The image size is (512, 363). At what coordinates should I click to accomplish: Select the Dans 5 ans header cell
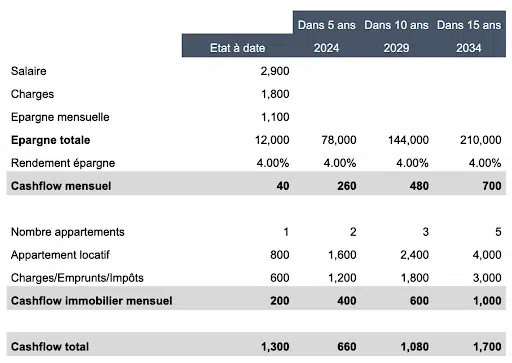[x=327, y=25]
